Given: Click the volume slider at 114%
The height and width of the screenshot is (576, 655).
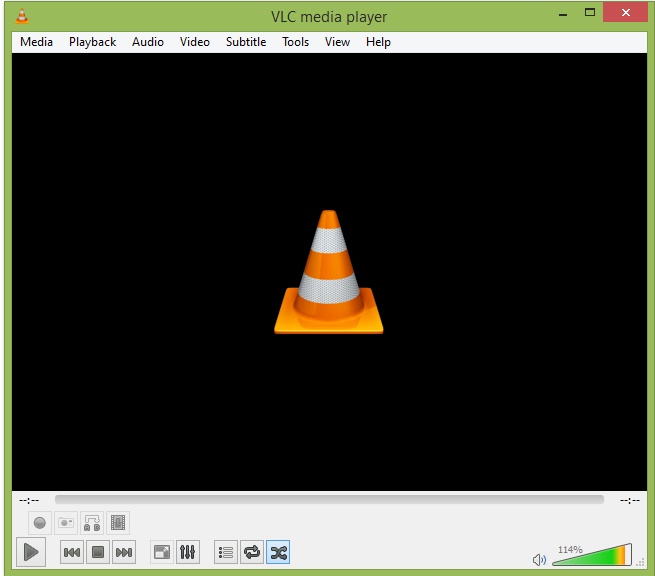Looking at the screenshot, I should (592, 555).
